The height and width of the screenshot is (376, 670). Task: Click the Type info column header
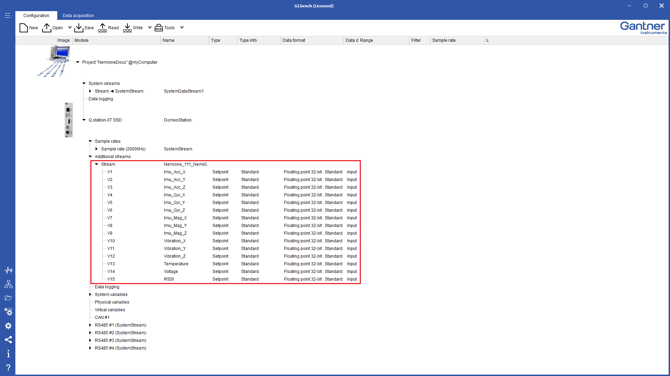tap(259, 40)
